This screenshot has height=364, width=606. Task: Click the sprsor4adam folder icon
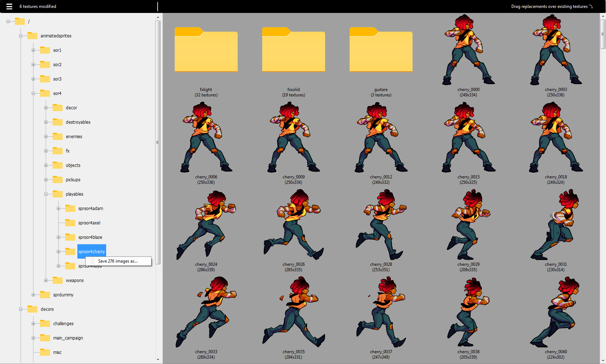70,209
